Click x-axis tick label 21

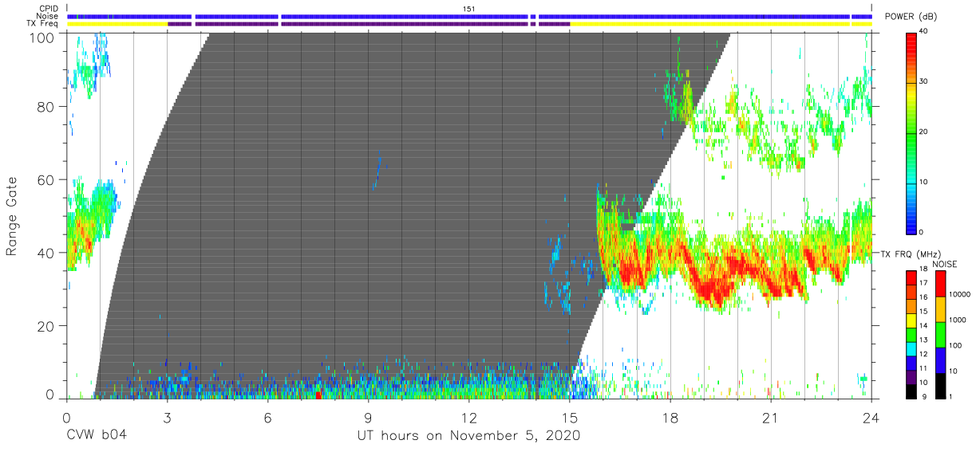point(771,418)
